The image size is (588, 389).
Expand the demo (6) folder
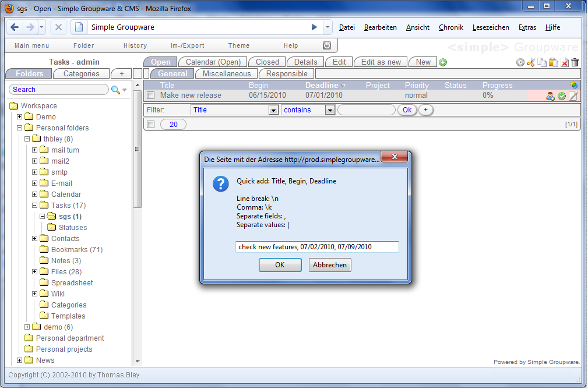(27, 327)
